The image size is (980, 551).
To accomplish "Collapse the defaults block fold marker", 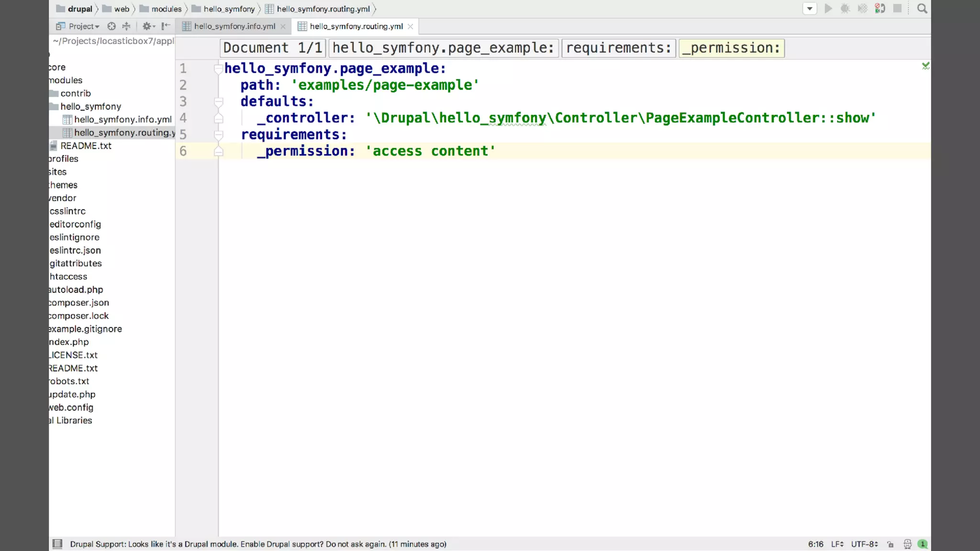I will [x=219, y=101].
